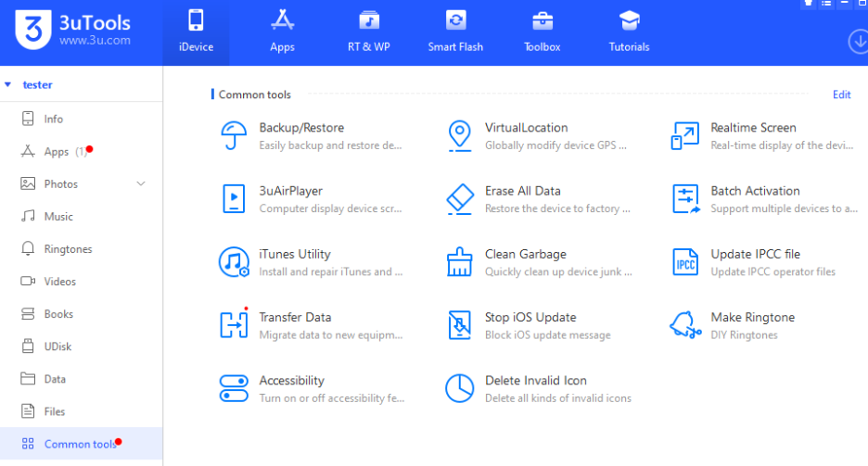The width and height of the screenshot is (868, 466).
Task: Click the iTunes Utility music note icon
Action: [234, 262]
